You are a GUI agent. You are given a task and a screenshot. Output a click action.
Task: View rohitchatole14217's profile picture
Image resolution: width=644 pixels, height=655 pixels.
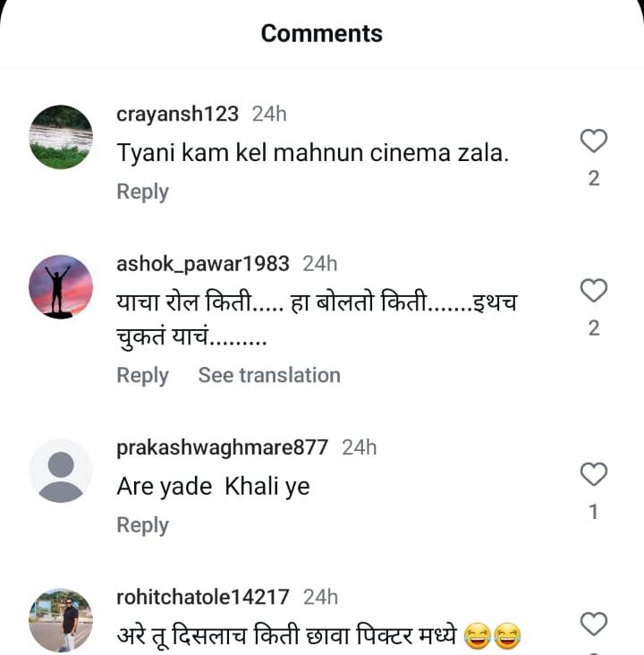pos(61,619)
